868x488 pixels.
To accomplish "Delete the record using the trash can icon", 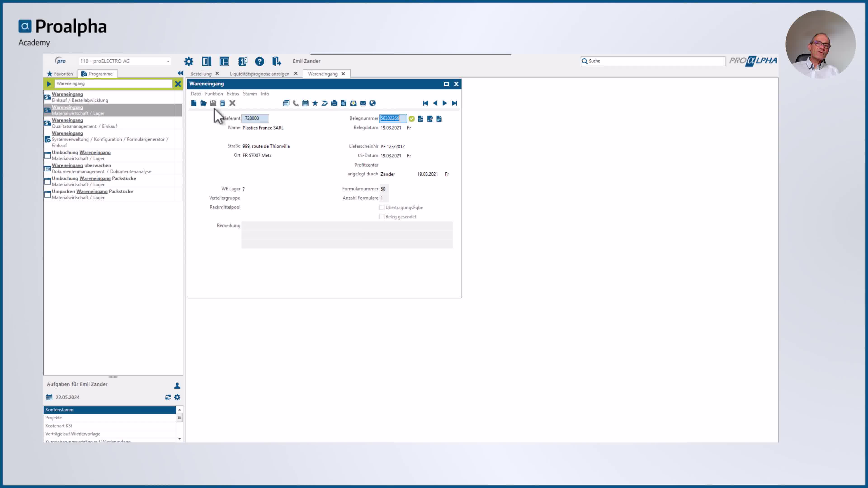I will pyautogui.click(x=222, y=103).
